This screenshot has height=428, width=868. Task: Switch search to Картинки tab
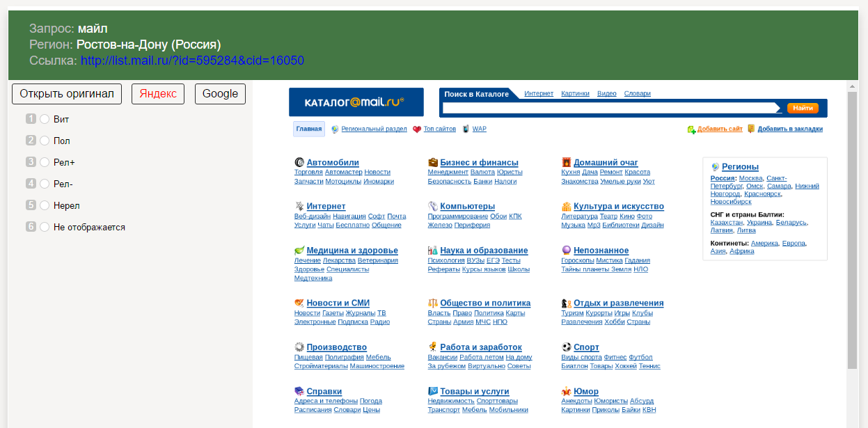click(575, 93)
